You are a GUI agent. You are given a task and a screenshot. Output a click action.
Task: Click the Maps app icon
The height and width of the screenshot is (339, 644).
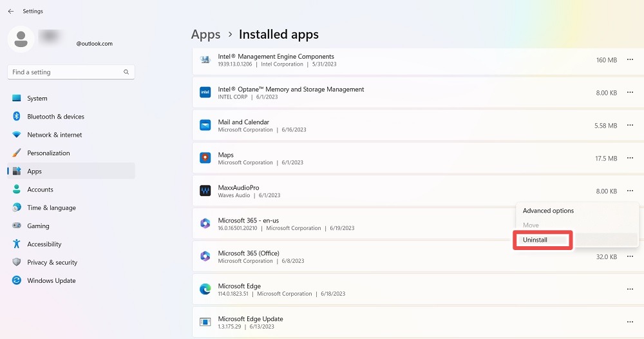(x=205, y=158)
